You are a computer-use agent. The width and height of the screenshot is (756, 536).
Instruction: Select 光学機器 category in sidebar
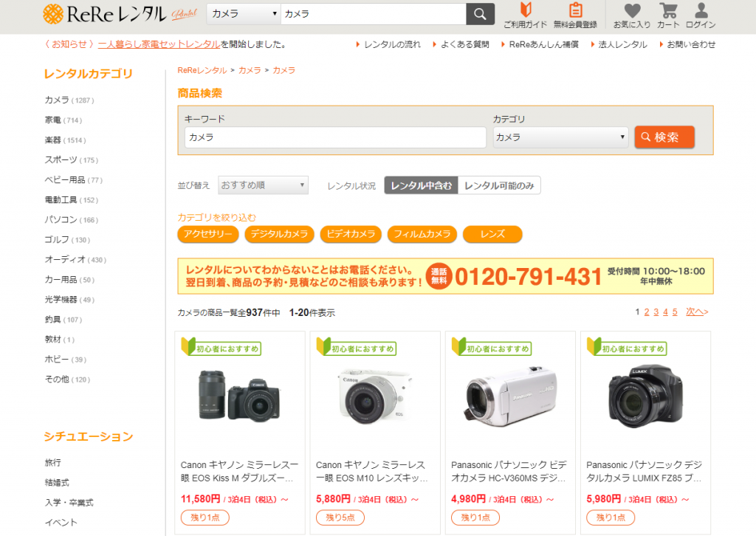tap(69, 300)
